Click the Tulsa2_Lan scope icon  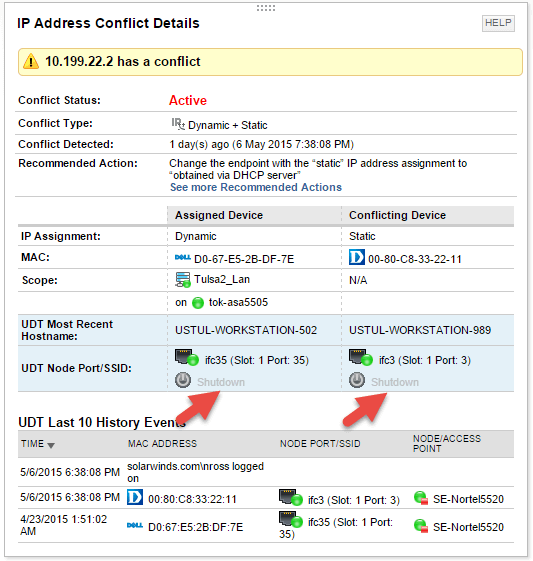click(182, 280)
